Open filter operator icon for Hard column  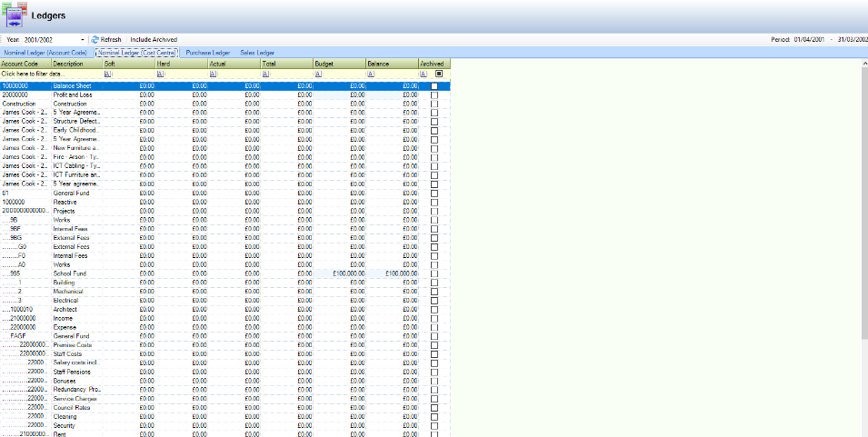point(161,74)
